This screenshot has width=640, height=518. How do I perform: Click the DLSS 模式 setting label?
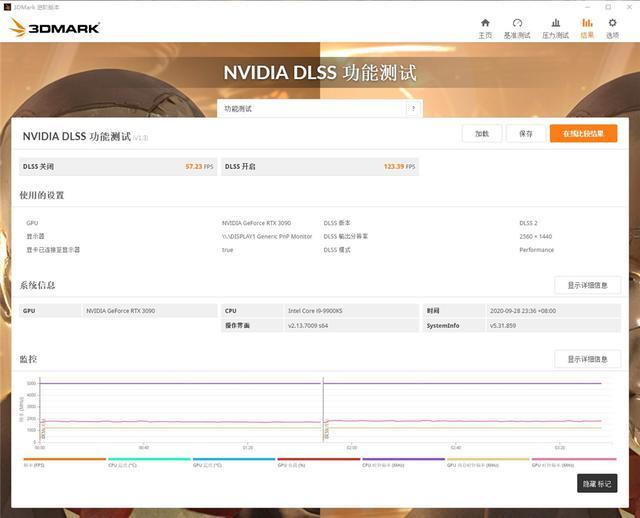337,250
